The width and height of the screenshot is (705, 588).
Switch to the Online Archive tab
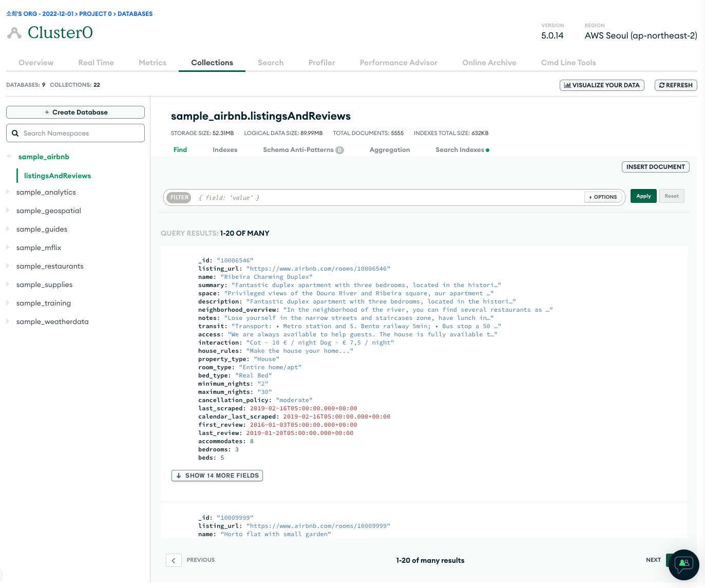(489, 63)
